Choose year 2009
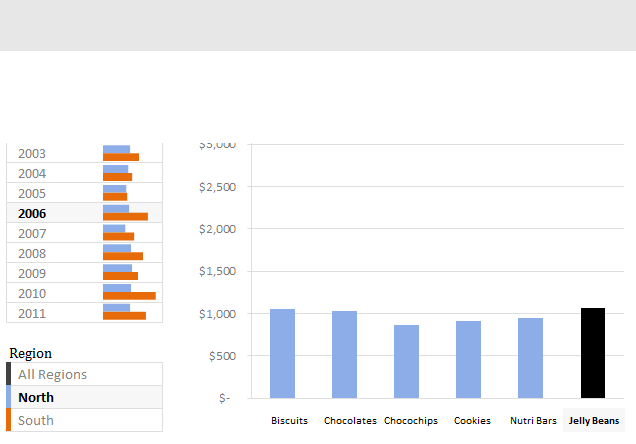 (x=32, y=274)
